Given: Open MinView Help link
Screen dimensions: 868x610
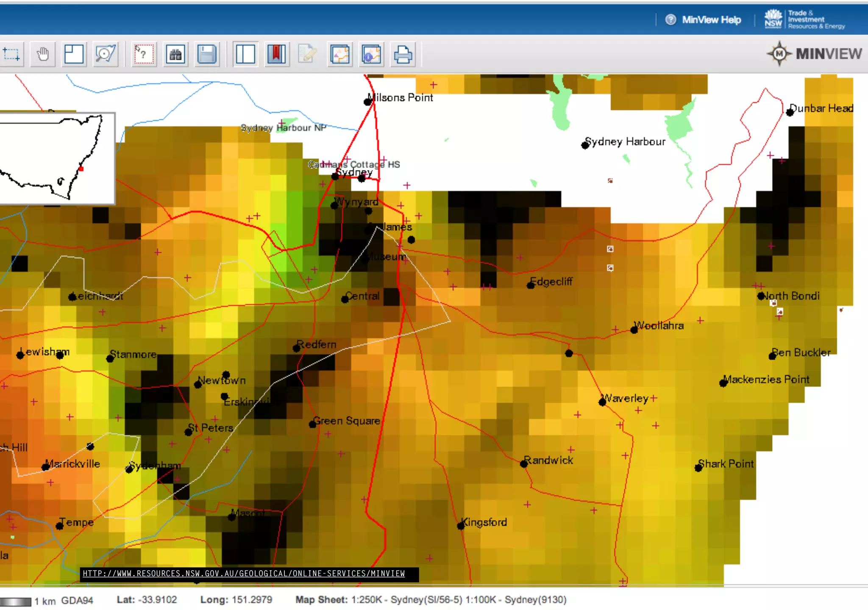Looking at the screenshot, I should pyautogui.click(x=704, y=20).
